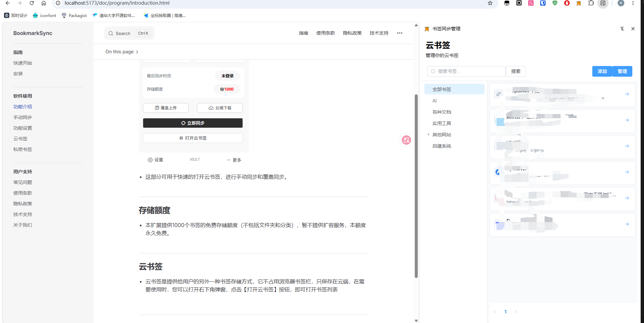Click the blue 添加 button
This screenshot has height=323, width=644.
coord(602,71)
